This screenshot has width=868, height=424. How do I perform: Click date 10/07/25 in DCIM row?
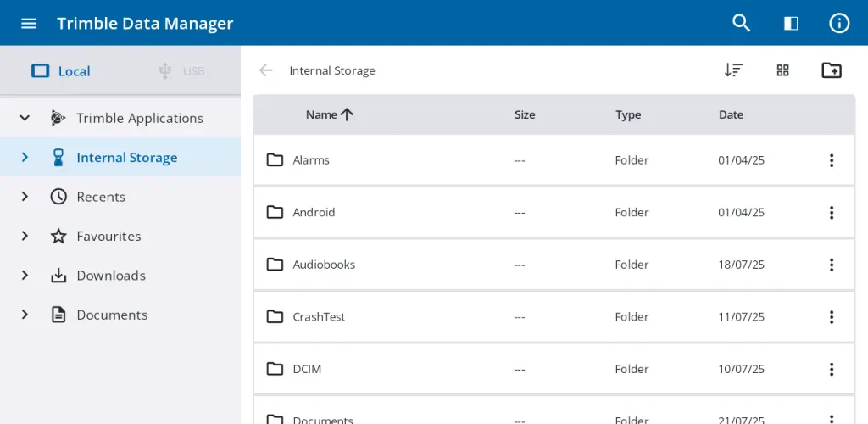(x=741, y=369)
